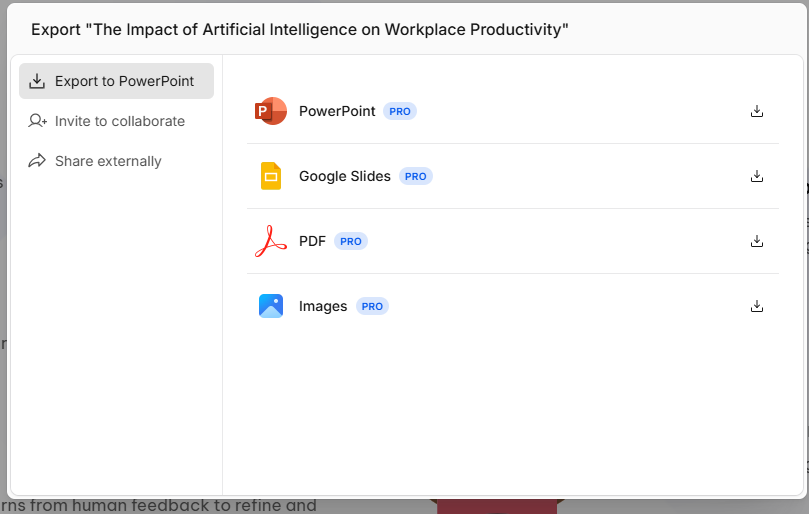Click the PRO badge beside Images
Image resolution: width=809 pixels, height=514 pixels.
coord(372,307)
